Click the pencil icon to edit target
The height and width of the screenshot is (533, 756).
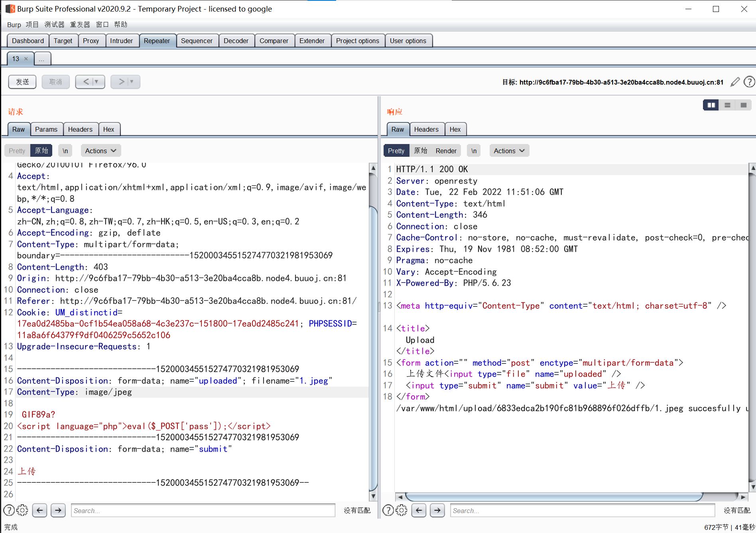[x=735, y=82]
